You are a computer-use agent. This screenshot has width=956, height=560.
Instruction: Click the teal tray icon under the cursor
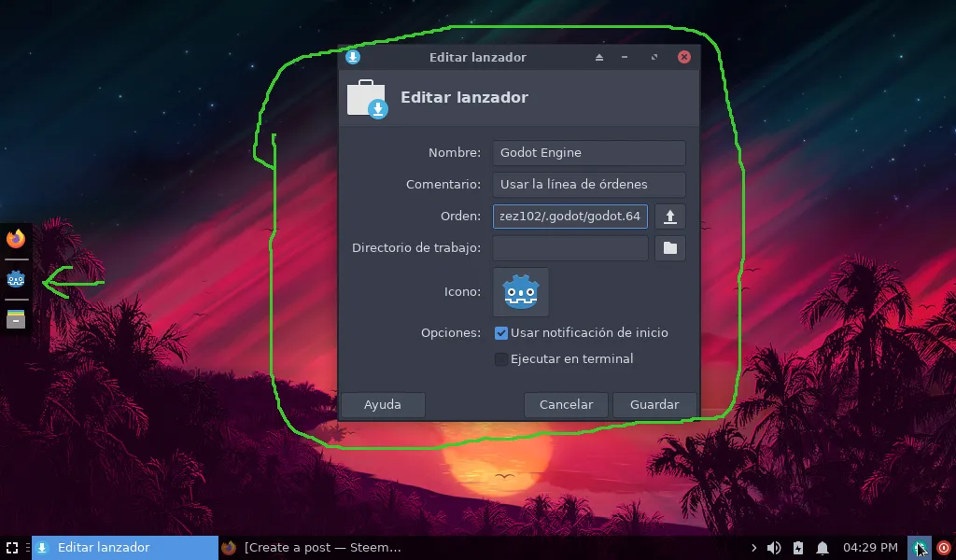pyautogui.click(x=919, y=548)
